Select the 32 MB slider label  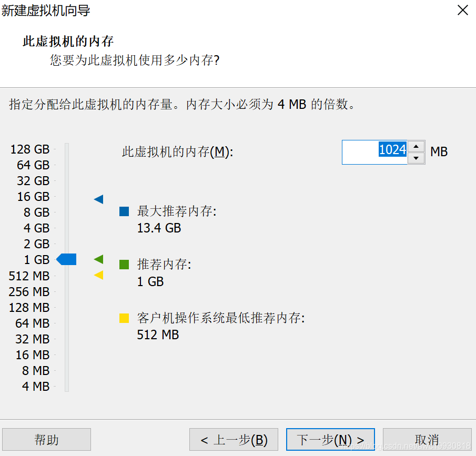coord(33,339)
